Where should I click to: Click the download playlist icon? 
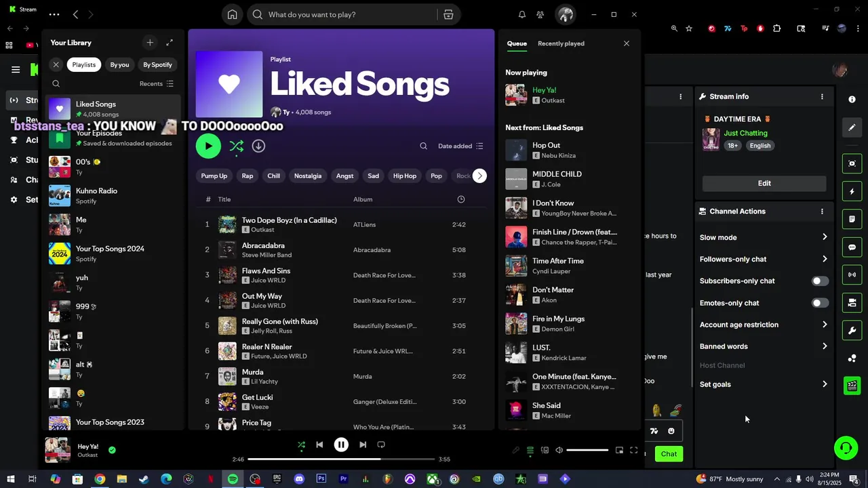pyautogui.click(x=258, y=146)
